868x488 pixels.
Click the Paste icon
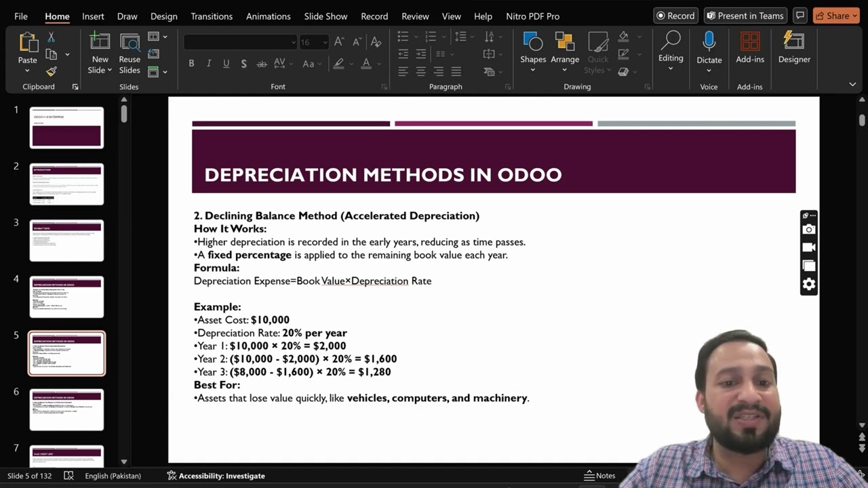pyautogui.click(x=28, y=42)
